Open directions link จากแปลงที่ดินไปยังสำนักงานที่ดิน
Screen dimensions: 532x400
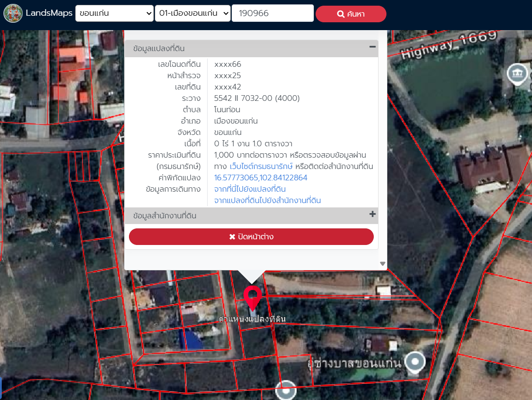point(267,200)
